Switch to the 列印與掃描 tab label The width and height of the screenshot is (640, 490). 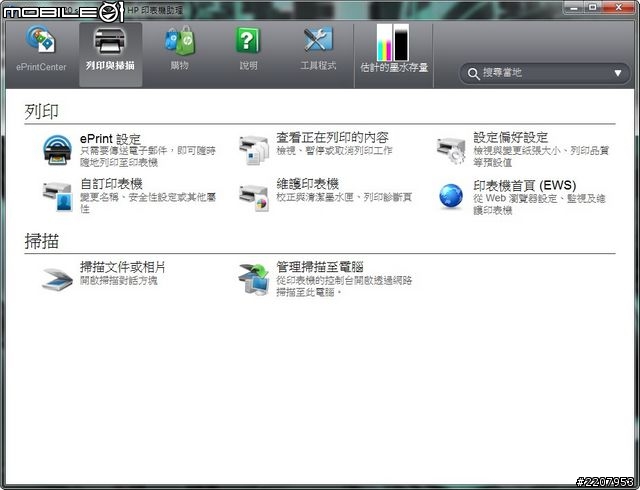(x=110, y=66)
